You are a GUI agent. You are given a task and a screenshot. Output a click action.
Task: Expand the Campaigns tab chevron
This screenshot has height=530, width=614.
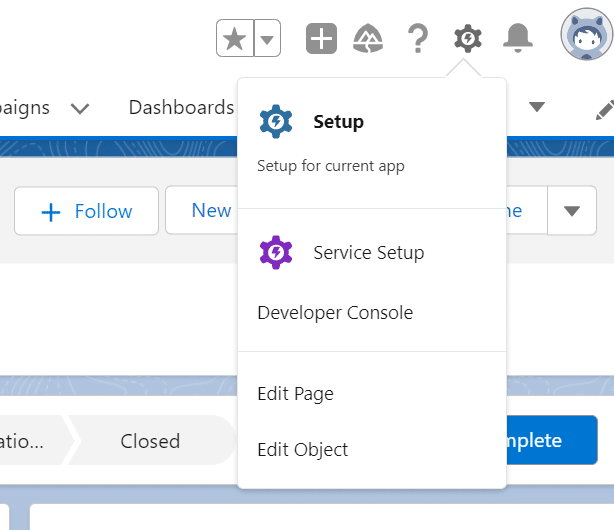pyautogui.click(x=80, y=108)
